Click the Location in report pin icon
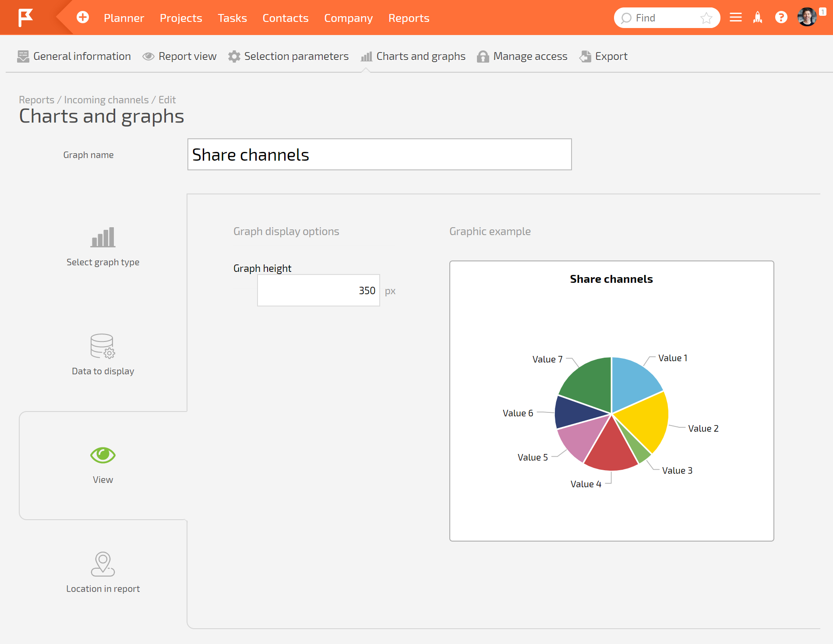This screenshot has width=833, height=644. (x=103, y=564)
